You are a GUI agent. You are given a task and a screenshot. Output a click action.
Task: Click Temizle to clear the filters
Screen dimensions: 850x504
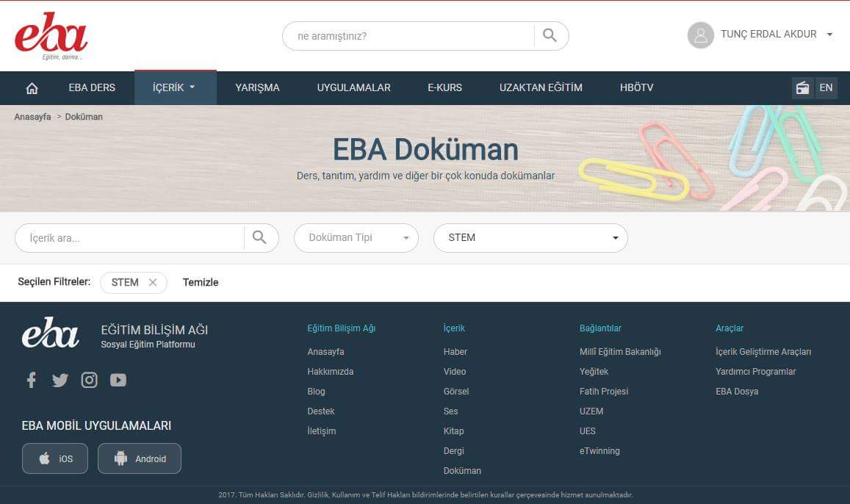tap(201, 282)
